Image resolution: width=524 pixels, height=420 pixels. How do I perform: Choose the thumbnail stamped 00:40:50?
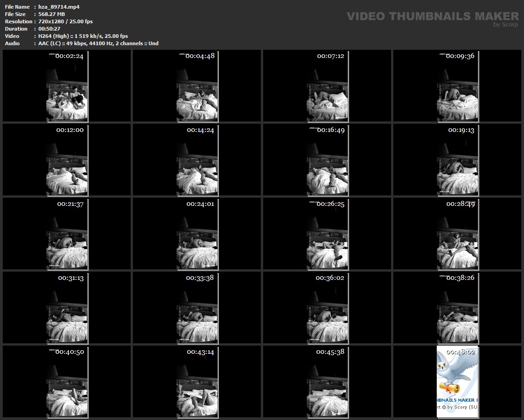67,382
